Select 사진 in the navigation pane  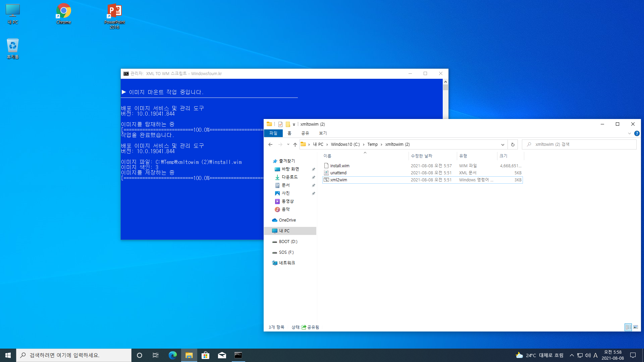[285, 193]
